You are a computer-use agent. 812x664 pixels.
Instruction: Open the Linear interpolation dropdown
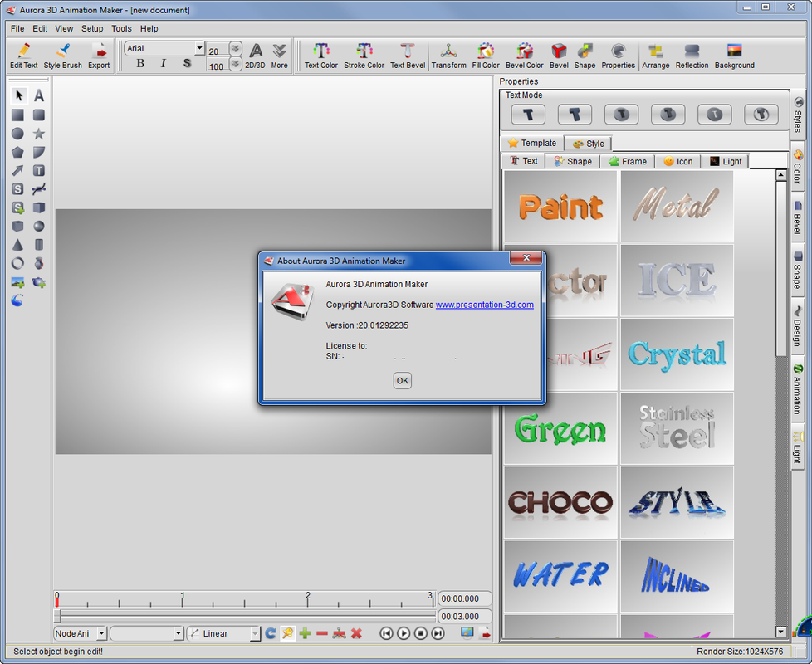click(x=254, y=633)
